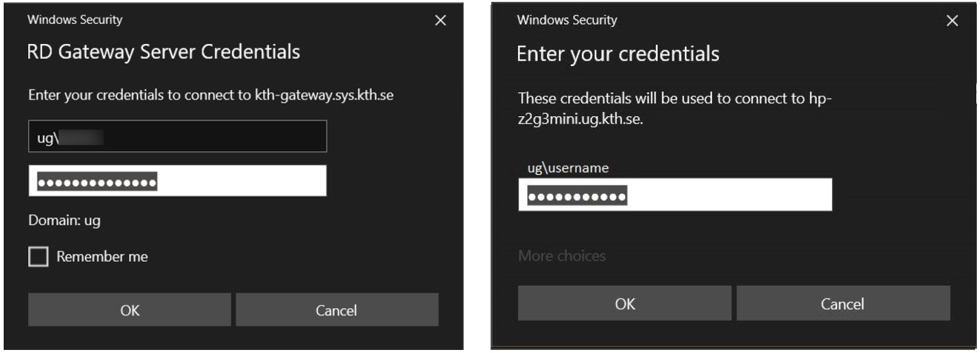This screenshot has width=980, height=353.
Task: Focus password field under ug\username label
Action: pos(675,196)
